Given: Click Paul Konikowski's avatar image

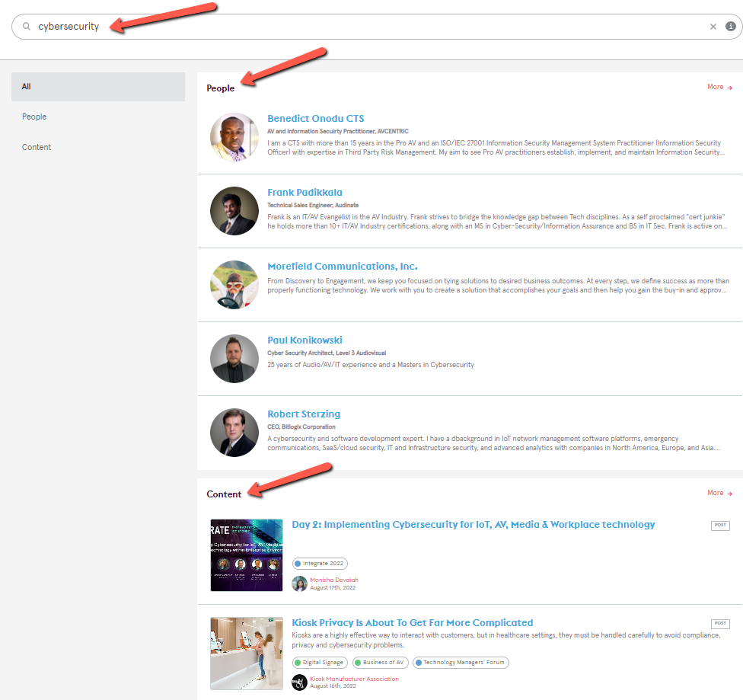Looking at the screenshot, I should pos(234,359).
